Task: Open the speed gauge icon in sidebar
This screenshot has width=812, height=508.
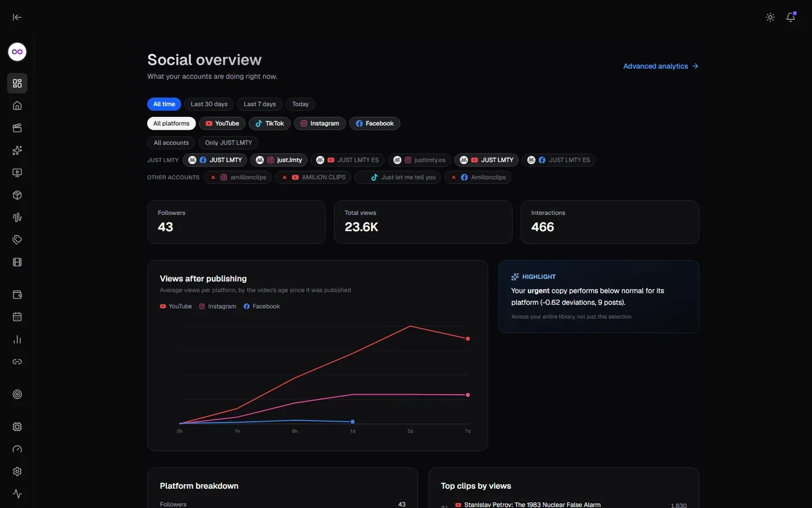Action: (17, 449)
